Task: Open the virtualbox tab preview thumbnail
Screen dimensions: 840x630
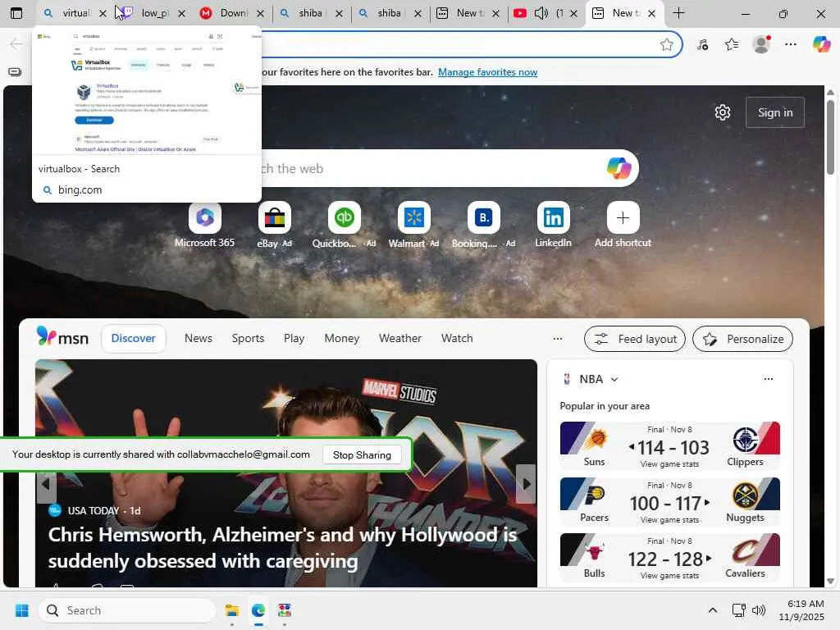Action: [x=147, y=91]
